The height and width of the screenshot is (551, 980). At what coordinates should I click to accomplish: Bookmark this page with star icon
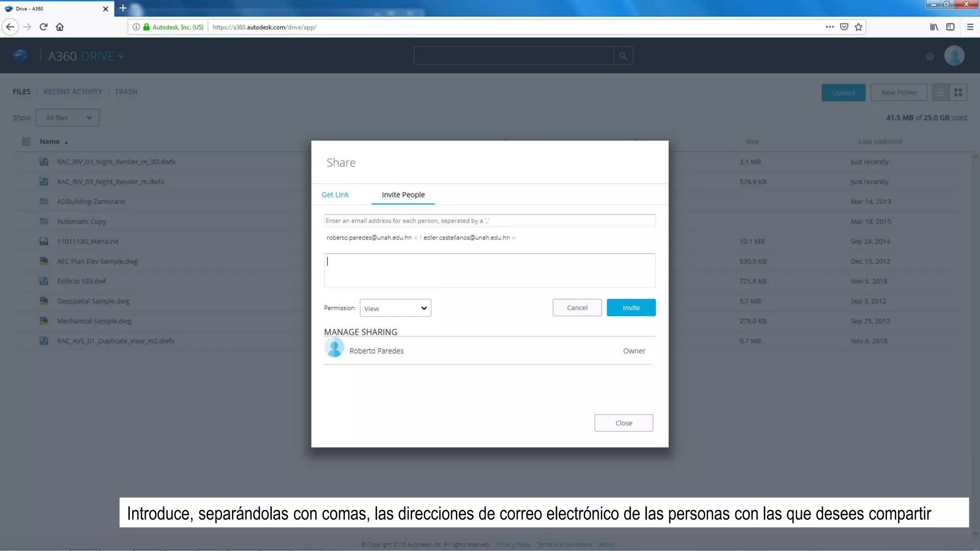tap(858, 27)
